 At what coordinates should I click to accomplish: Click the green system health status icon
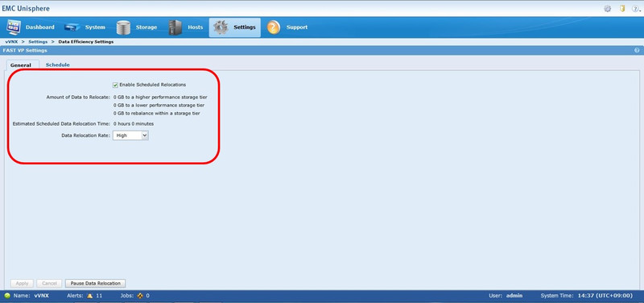click(7, 296)
